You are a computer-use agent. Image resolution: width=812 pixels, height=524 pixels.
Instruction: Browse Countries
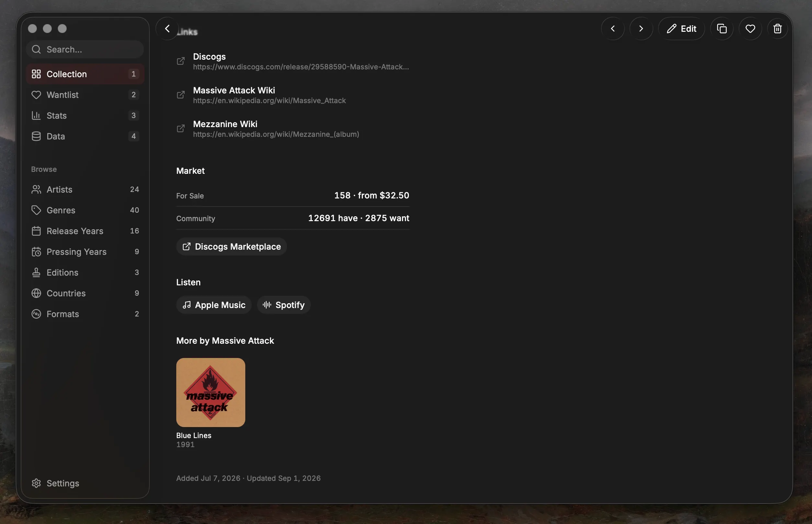(x=85, y=293)
